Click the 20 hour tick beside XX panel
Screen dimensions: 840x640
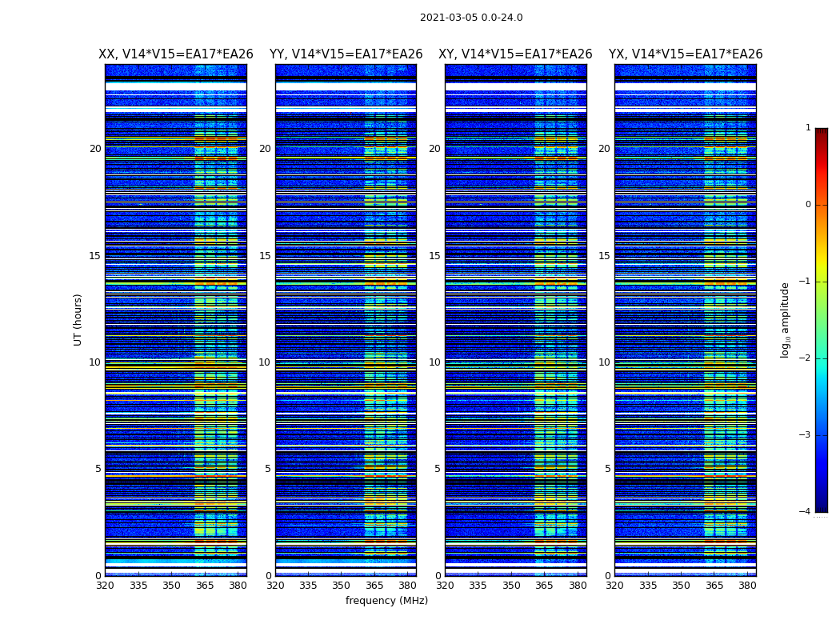coord(95,149)
